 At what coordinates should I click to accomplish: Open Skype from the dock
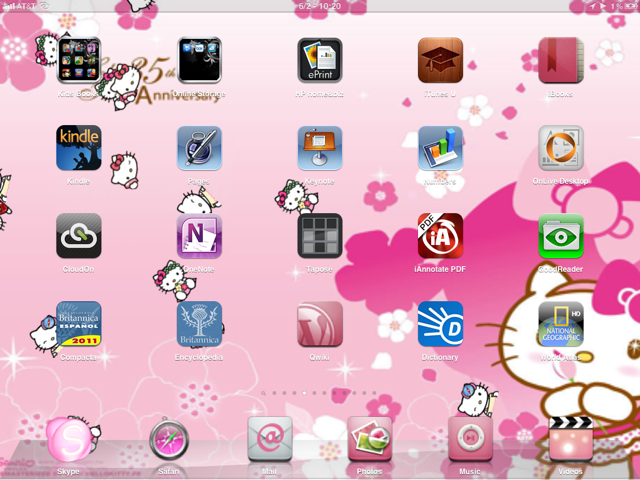coord(69,439)
